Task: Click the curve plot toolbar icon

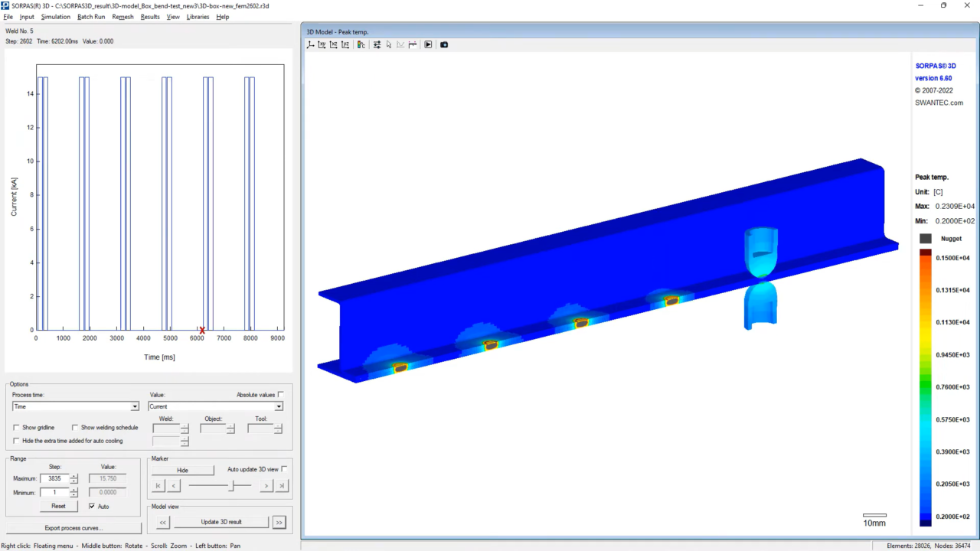Action: (x=400, y=44)
